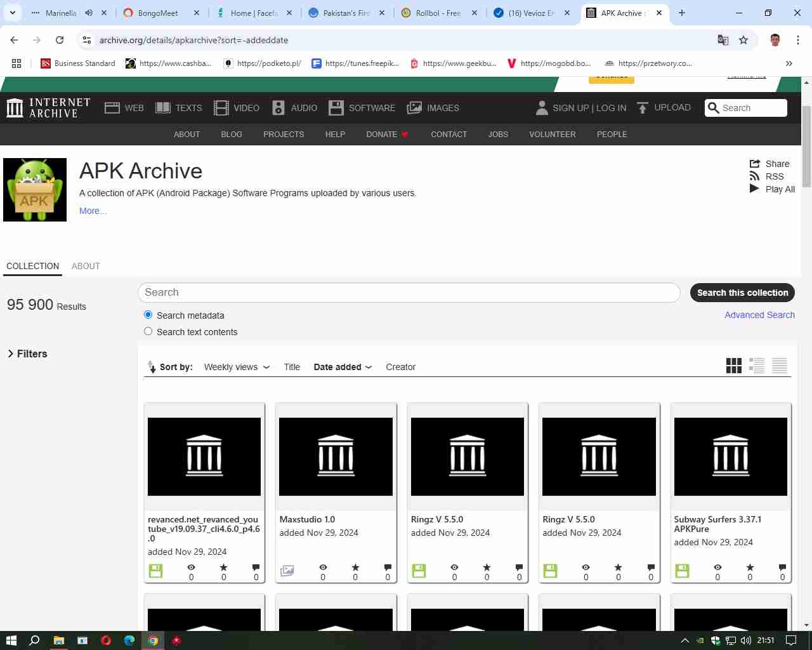Switch to extended list view
The height and width of the screenshot is (650, 812).
pos(757,365)
